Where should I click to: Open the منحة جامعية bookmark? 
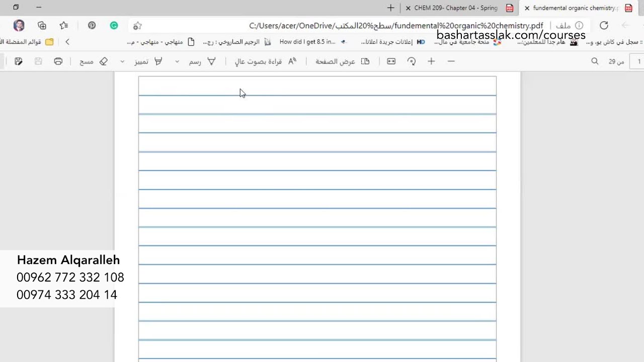(x=467, y=42)
